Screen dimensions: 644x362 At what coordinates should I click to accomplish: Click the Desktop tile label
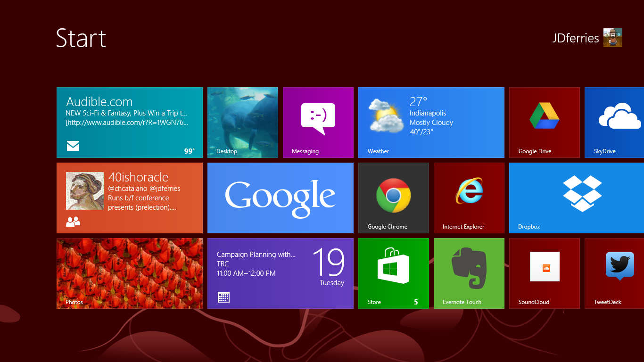click(226, 151)
